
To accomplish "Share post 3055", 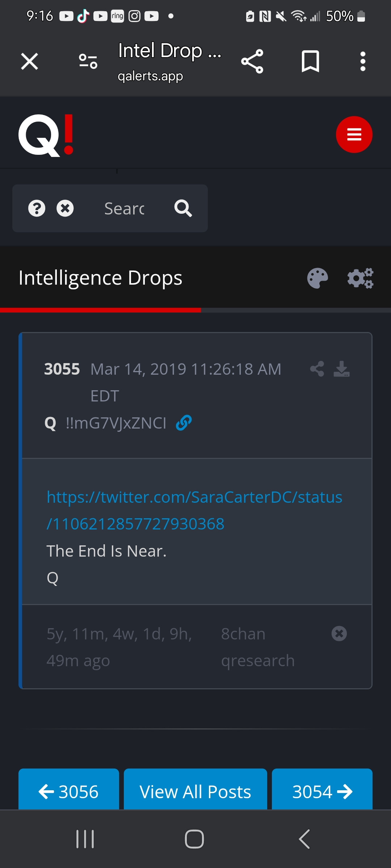I will 317,369.
